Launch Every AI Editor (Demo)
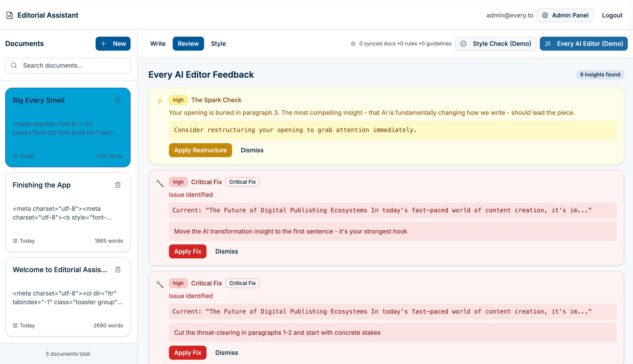 tap(583, 44)
